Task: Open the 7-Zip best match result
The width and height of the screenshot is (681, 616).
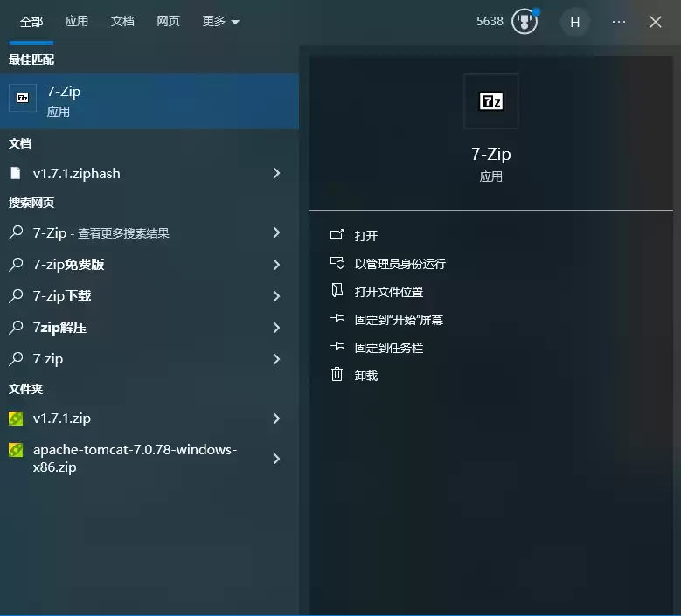Action: [x=149, y=101]
